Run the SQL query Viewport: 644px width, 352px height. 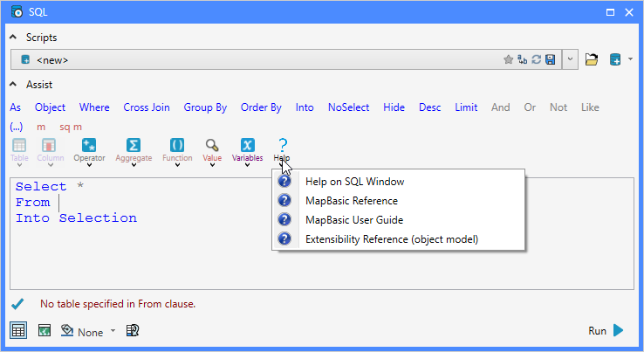tap(606, 331)
